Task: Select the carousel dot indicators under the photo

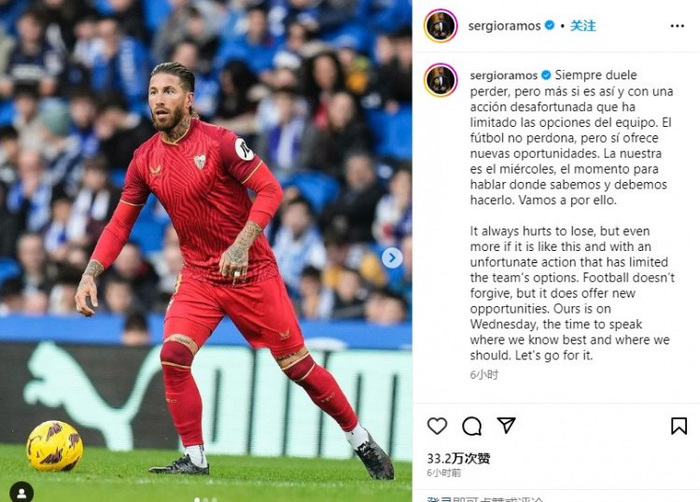Action: point(206,500)
